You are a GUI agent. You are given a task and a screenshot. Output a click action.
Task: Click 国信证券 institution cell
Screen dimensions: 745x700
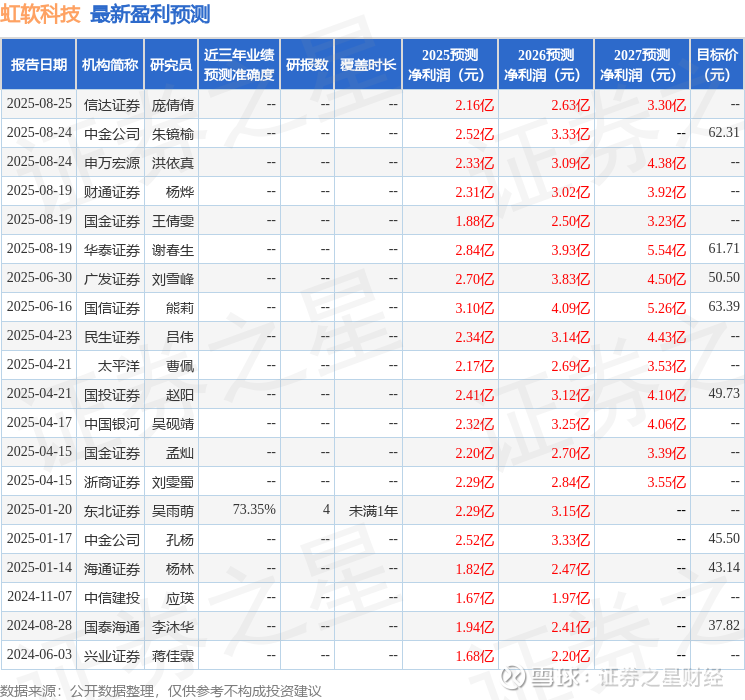pos(112,308)
